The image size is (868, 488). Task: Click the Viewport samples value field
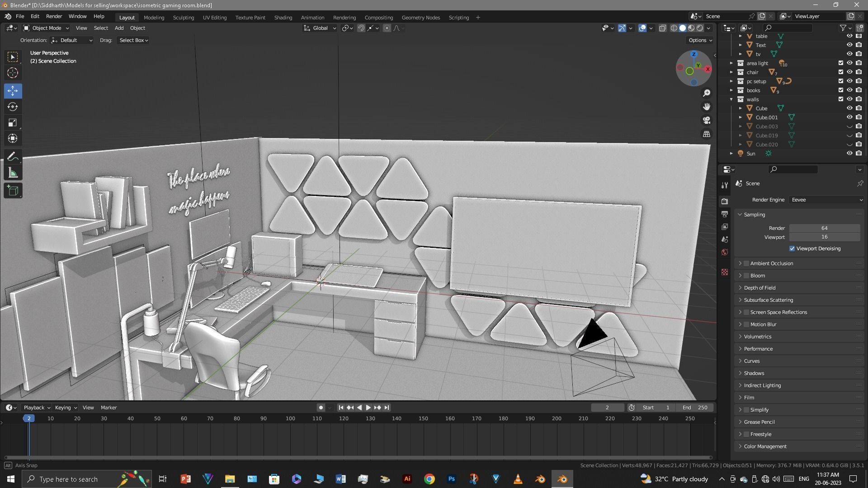pyautogui.click(x=825, y=237)
